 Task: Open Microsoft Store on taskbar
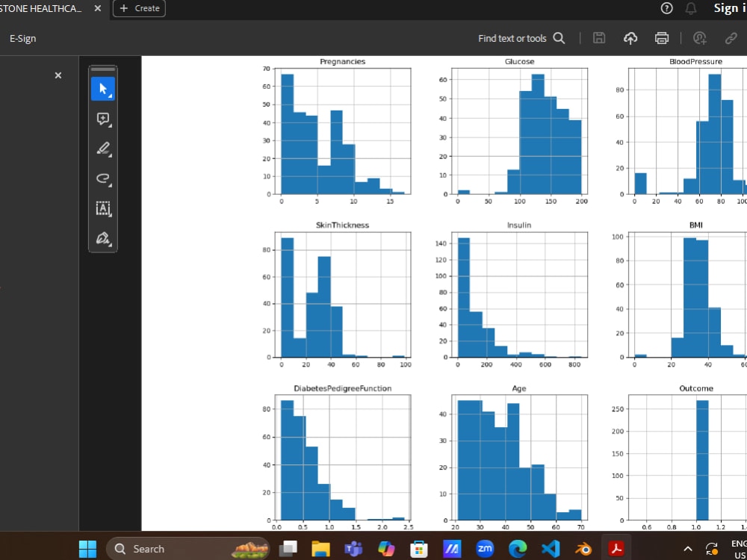coord(419,549)
